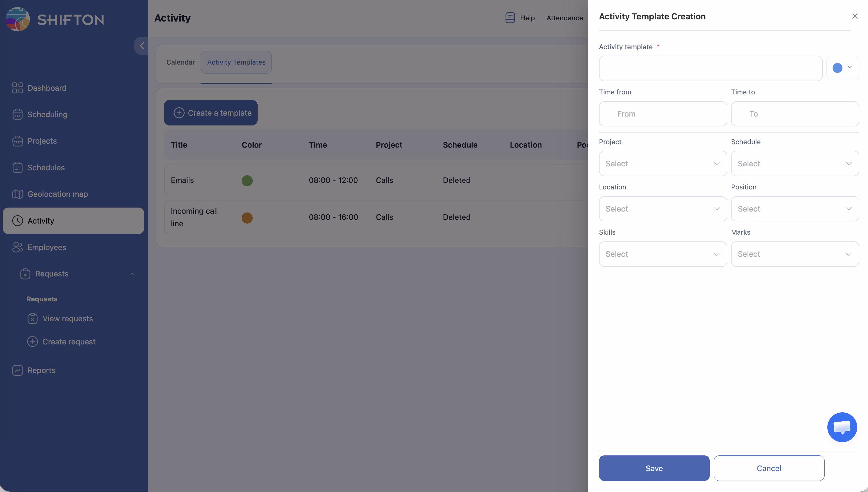Expand the Schedule select dropdown

[795, 164]
